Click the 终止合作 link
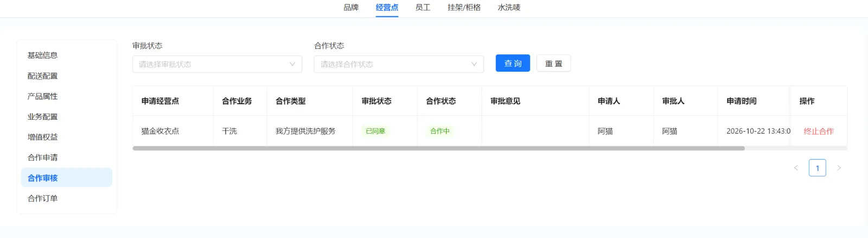The image size is (868, 238). click(819, 131)
